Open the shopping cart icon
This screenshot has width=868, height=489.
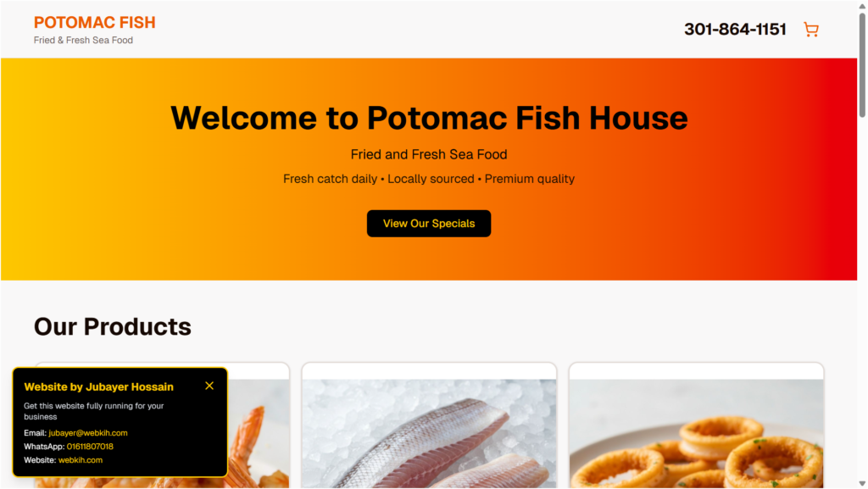[x=811, y=30]
